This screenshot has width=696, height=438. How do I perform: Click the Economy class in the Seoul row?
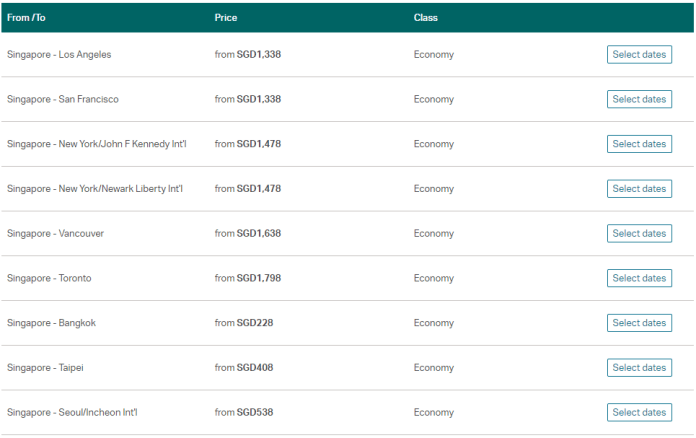433,412
